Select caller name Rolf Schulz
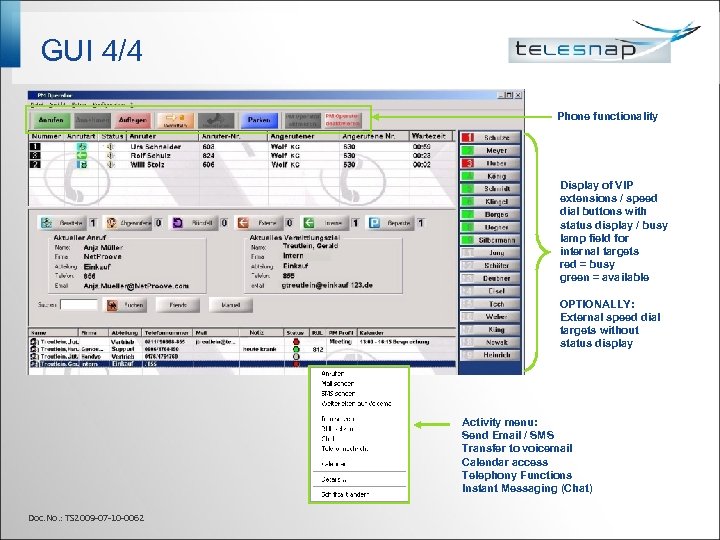This screenshot has height=540, width=720. point(150,155)
